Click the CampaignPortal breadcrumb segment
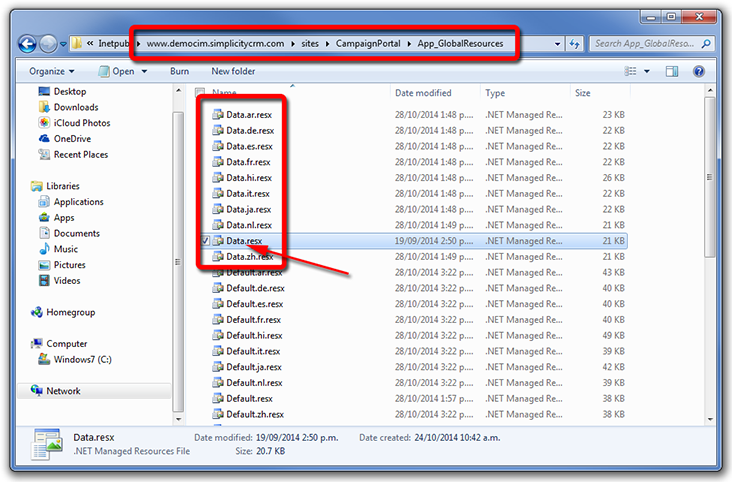Screen dimensions: 732x482 point(368,43)
